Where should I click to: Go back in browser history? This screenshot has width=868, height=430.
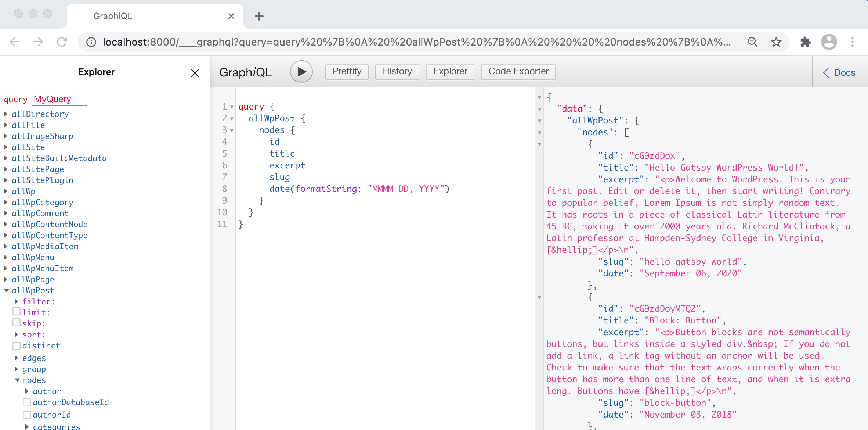(x=15, y=42)
